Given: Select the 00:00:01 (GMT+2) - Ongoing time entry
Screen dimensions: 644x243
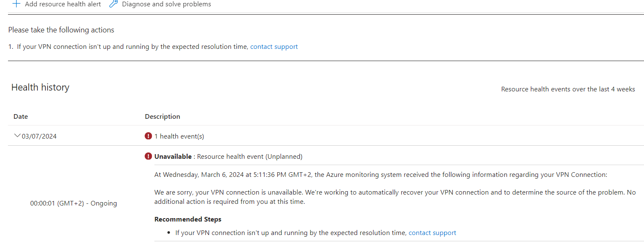Looking at the screenshot, I should 74,203.
